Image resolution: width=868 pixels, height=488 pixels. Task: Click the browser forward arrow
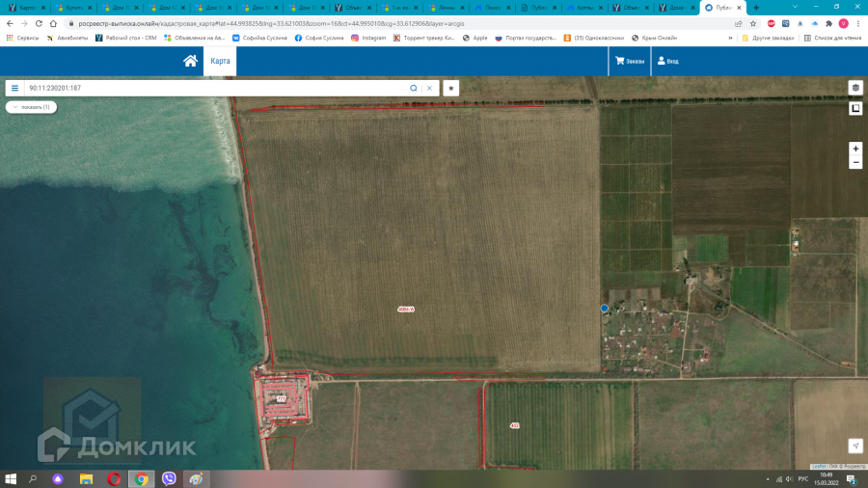coord(24,24)
